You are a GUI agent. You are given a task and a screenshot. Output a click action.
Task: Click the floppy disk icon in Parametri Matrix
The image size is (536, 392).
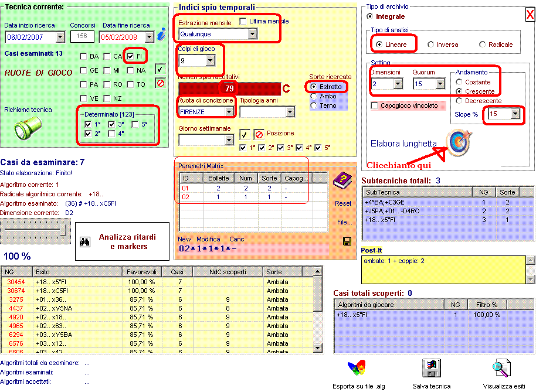(347, 242)
